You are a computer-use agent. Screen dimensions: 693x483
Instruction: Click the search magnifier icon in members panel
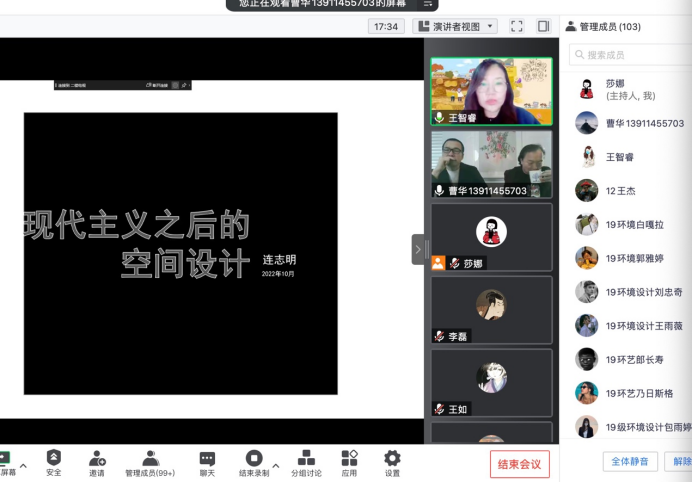coord(579,54)
